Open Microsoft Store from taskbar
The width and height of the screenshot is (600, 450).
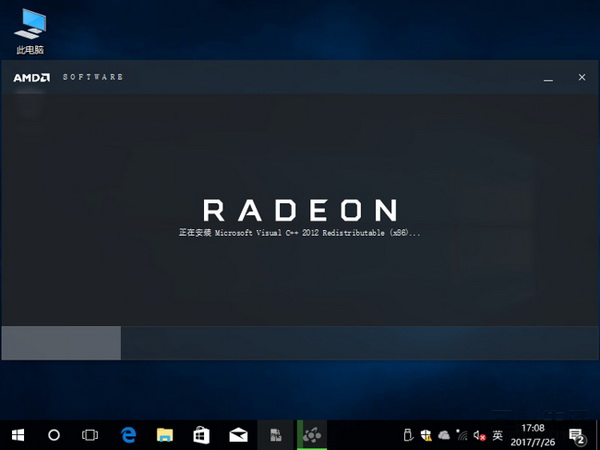[x=201, y=435]
